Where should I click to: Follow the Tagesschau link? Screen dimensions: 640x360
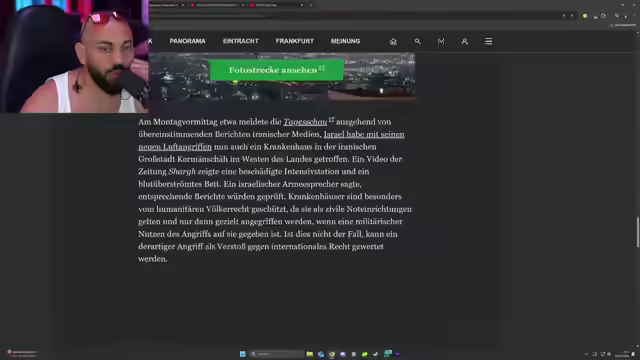305,122
